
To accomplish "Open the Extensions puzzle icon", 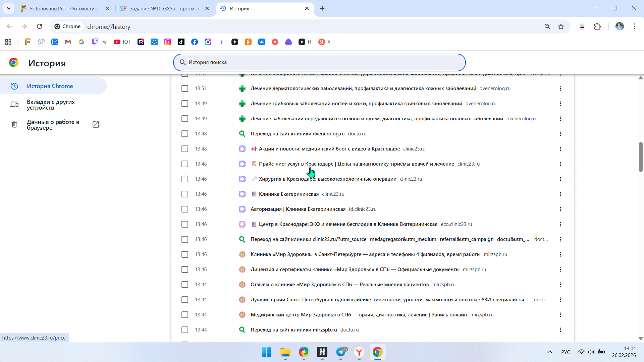I will click(597, 26).
